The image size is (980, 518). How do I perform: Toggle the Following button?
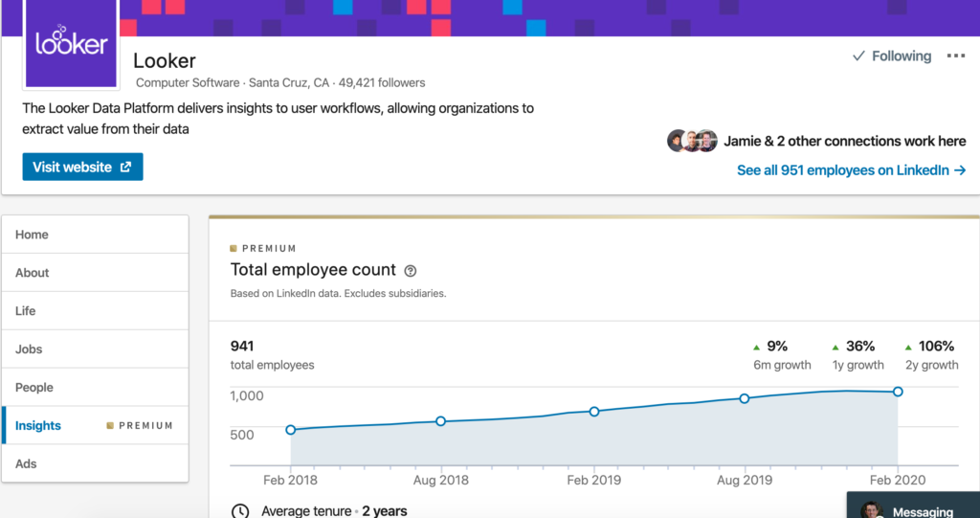pos(892,56)
